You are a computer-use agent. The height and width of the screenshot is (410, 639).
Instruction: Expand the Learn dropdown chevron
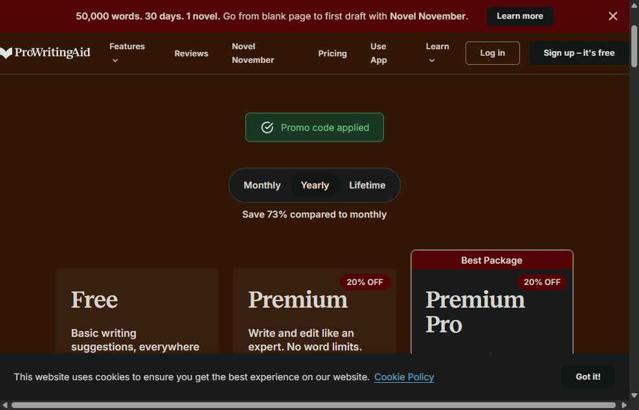point(432,61)
